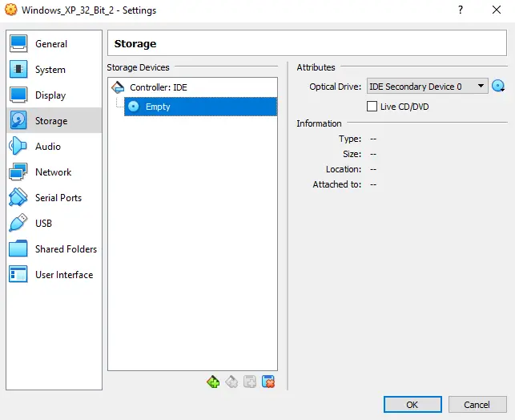Select the Storage settings category

tap(54, 120)
